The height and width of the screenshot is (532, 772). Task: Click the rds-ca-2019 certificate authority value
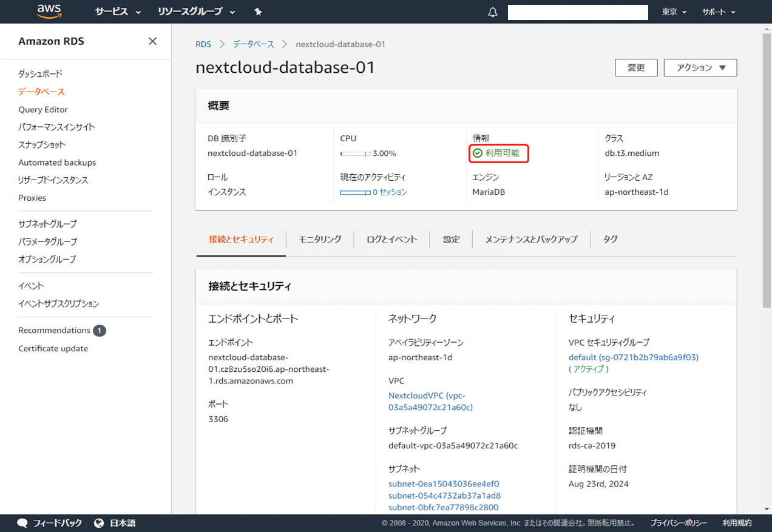pos(592,445)
